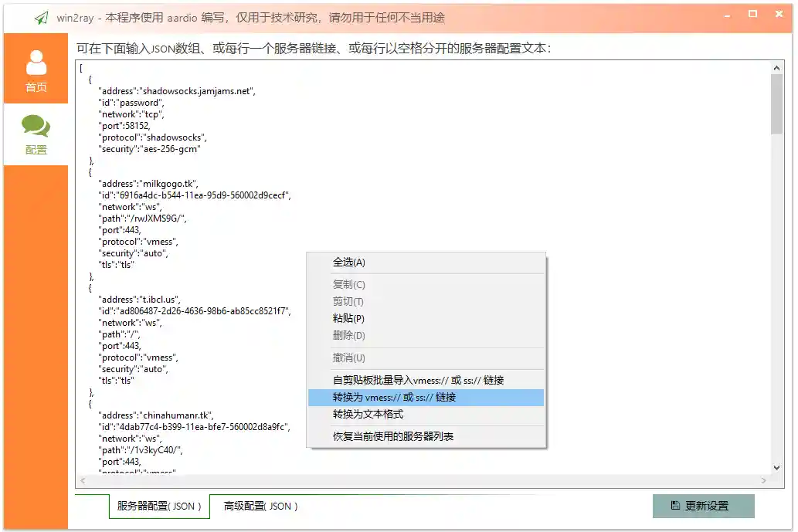
Task: Switch to the 高级配置(JSON) tab
Action: click(260, 507)
